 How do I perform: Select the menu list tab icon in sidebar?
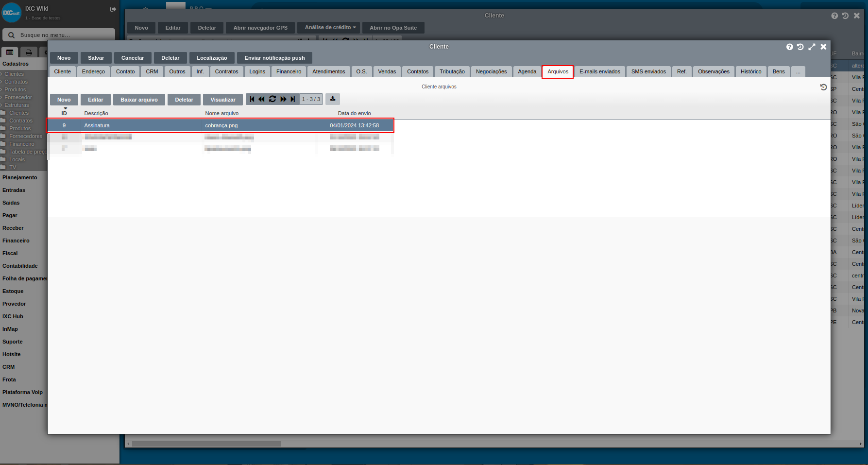10,52
